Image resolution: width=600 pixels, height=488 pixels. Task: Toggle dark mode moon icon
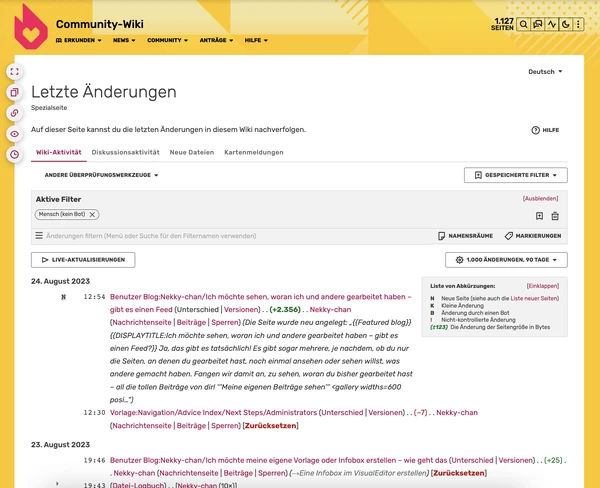pyautogui.click(x=566, y=24)
